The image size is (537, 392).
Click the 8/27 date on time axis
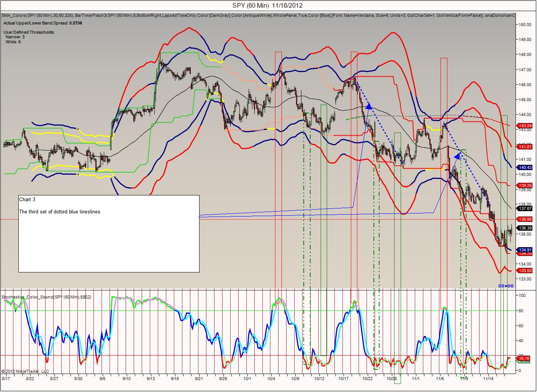[54, 379]
